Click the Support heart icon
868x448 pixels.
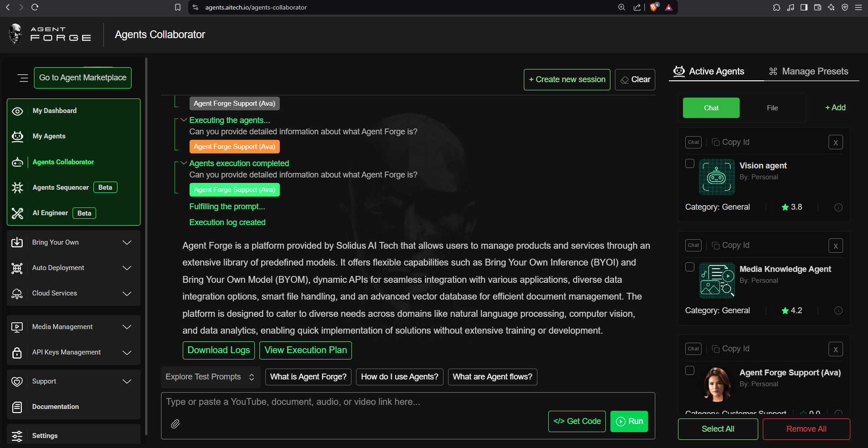tap(17, 382)
